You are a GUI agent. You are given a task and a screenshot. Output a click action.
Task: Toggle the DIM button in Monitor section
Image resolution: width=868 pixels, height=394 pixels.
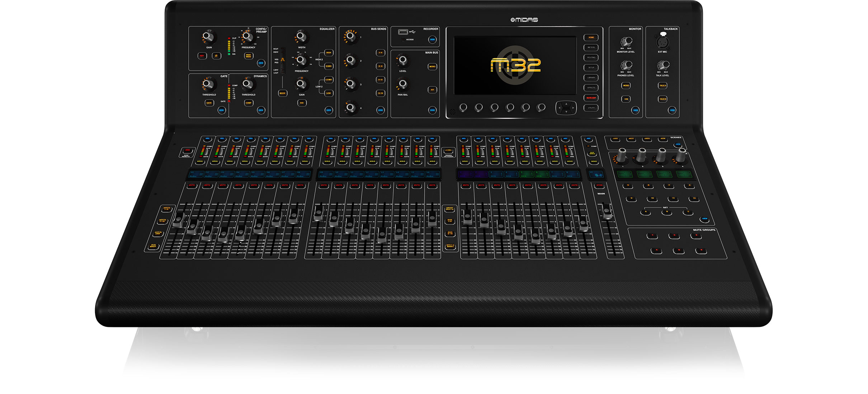pos(626,99)
